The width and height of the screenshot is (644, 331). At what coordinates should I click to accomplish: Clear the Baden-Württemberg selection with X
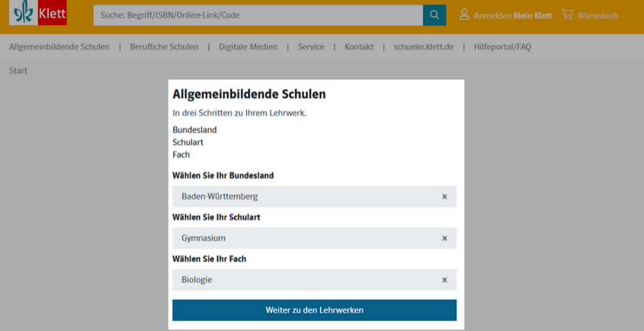tap(444, 197)
